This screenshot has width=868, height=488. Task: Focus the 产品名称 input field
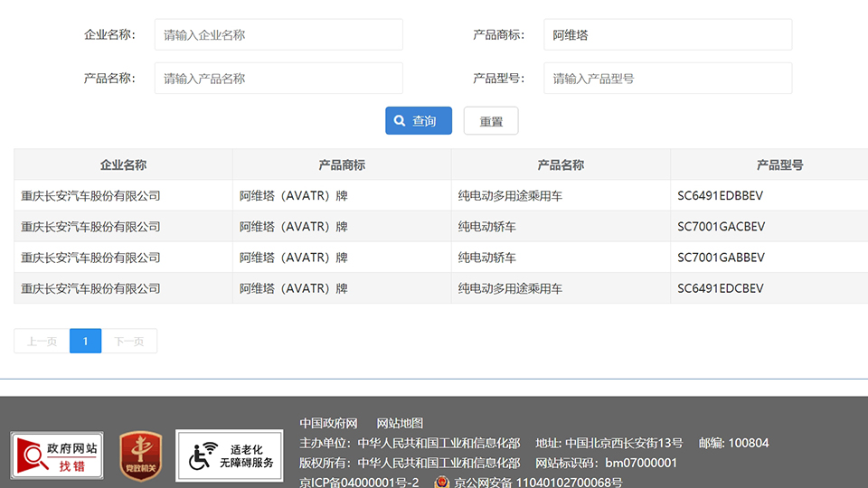(x=278, y=78)
